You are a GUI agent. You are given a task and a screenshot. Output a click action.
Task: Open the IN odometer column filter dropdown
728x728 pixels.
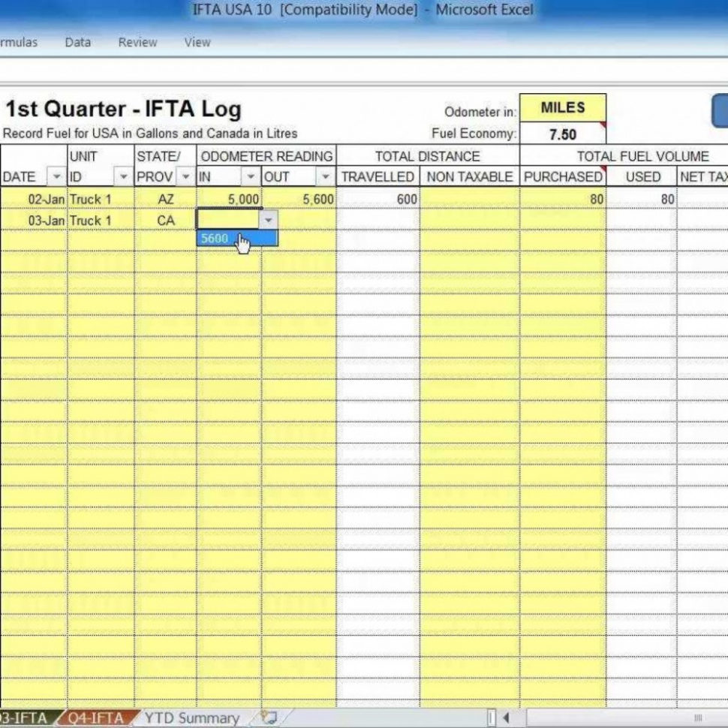tap(251, 176)
